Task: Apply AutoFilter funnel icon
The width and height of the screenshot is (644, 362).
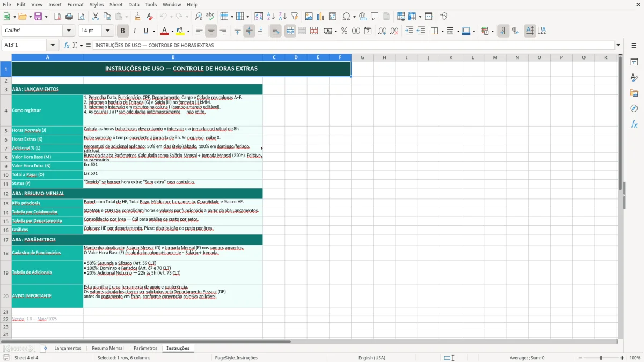Action: click(294, 17)
